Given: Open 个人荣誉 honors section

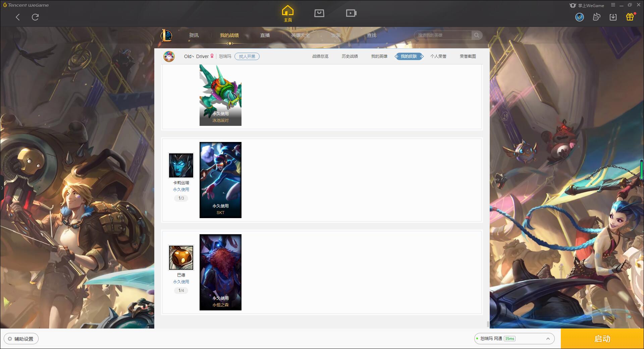Looking at the screenshot, I should [438, 56].
